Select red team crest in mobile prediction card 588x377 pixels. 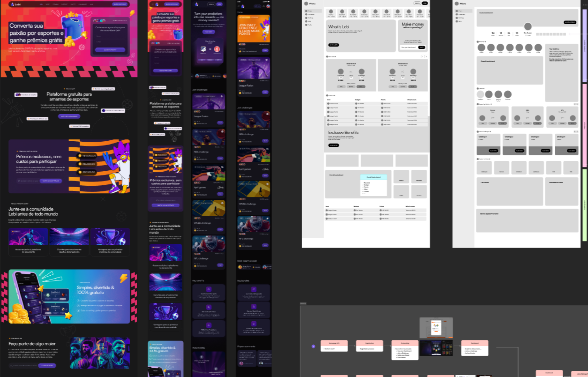217,49
